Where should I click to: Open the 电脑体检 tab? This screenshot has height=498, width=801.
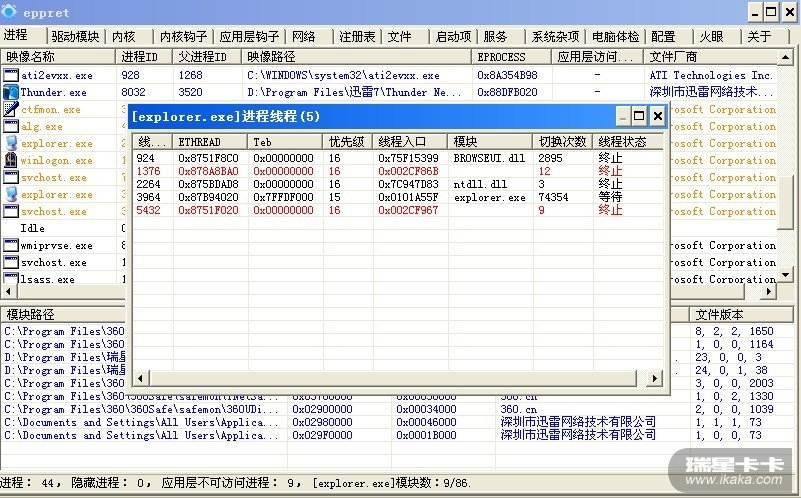point(616,37)
